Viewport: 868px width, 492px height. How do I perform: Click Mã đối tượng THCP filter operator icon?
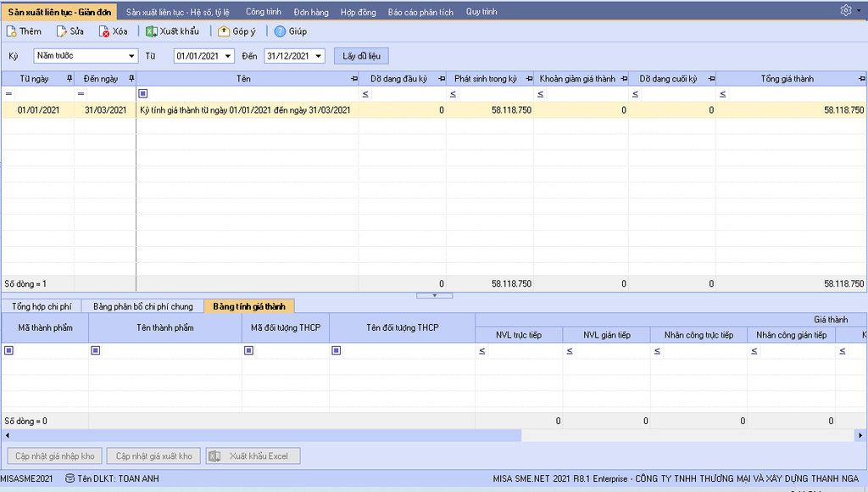(x=248, y=350)
